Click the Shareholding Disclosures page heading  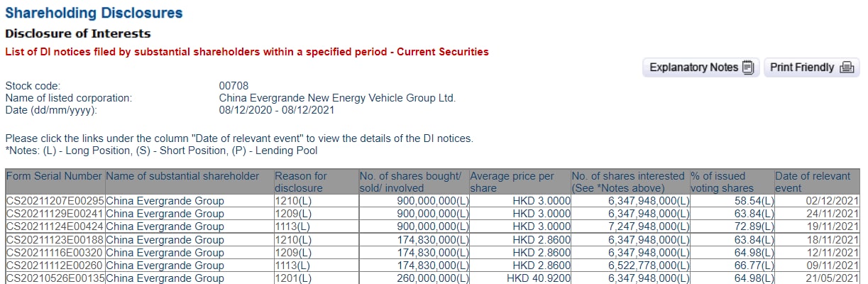[94, 13]
